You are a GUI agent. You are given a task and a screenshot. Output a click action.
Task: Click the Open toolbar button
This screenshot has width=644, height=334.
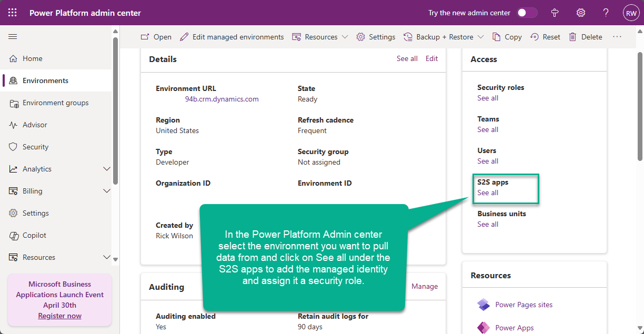point(156,37)
